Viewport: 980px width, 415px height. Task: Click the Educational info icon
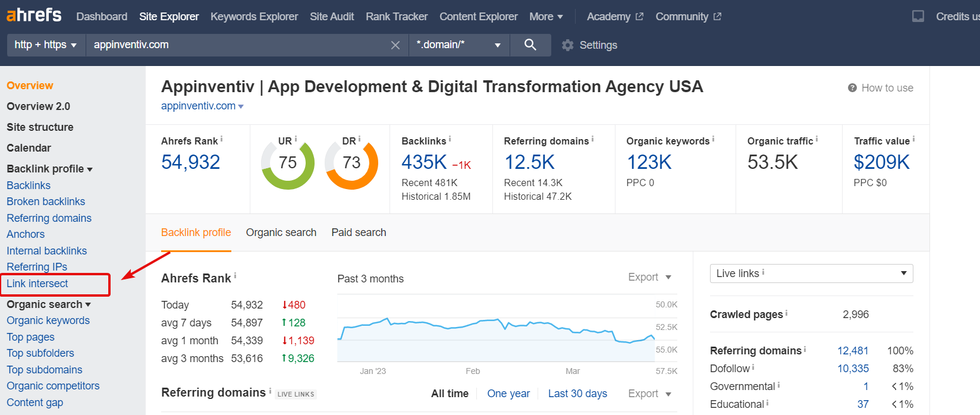767,403
